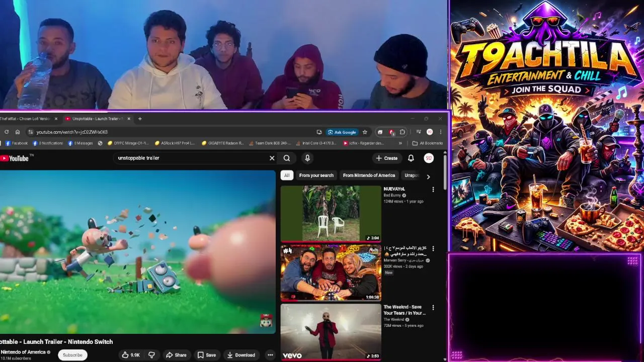
Task: Select the From your search chip
Action: point(316,175)
